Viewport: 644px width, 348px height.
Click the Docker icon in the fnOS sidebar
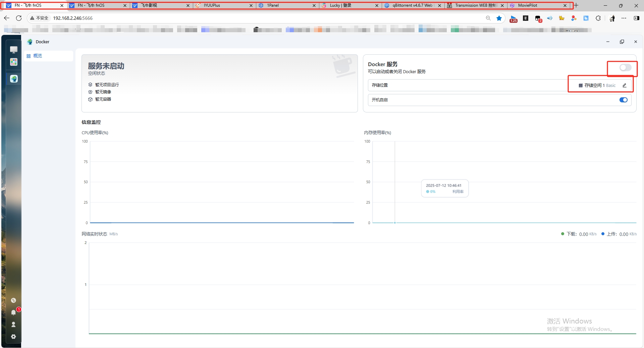click(14, 79)
